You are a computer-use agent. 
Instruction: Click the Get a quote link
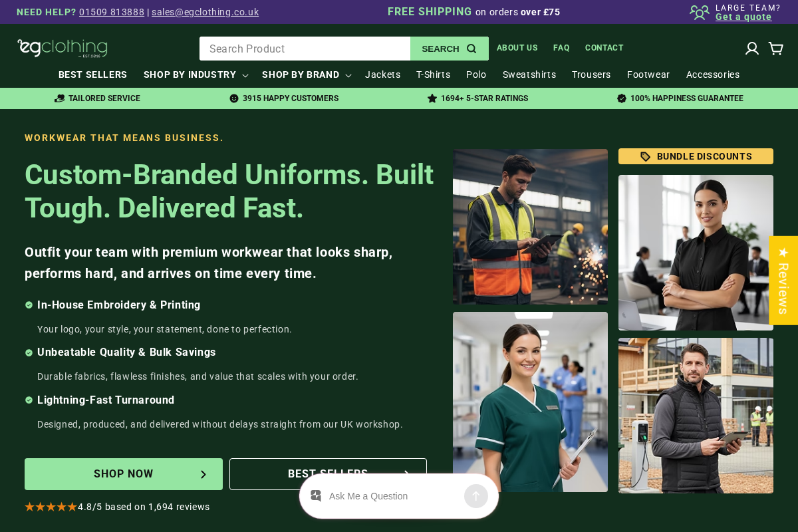click(743, 17)
